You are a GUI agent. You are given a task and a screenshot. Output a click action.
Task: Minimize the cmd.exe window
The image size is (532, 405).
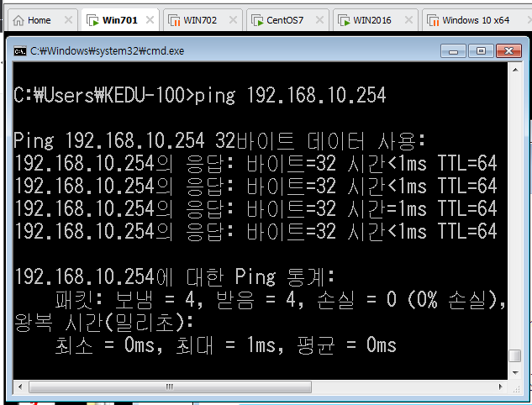(453, 51)
